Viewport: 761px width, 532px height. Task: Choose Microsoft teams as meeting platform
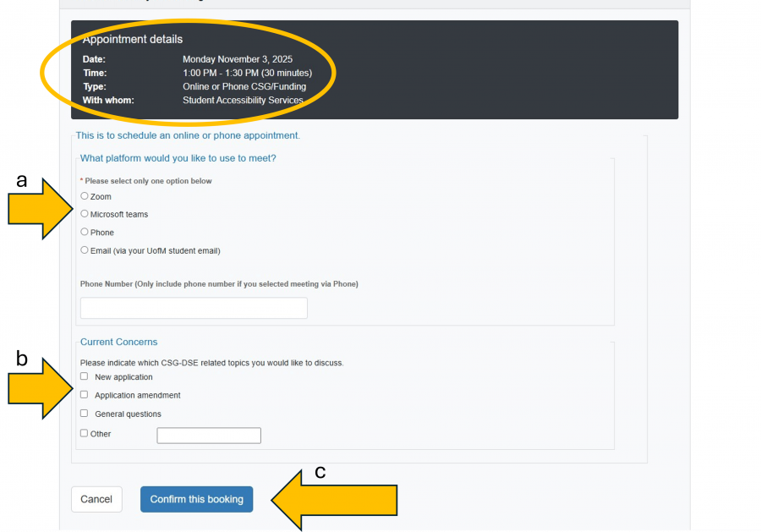click(x=85, y=214)
